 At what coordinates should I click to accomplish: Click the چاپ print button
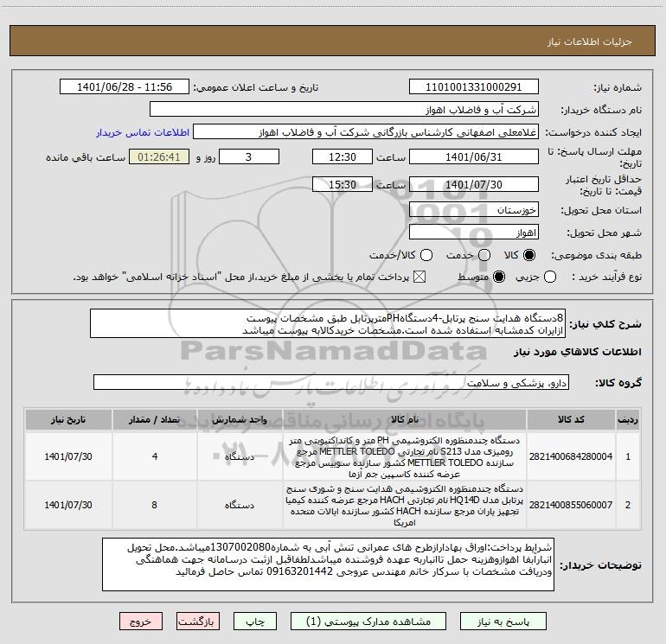pyautogui.click(x=255, y=622)
